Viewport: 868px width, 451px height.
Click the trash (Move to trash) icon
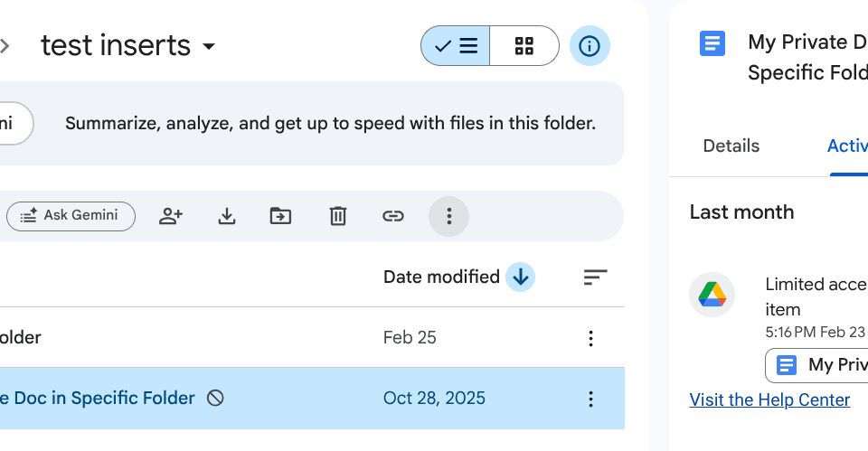coord(337,216)
